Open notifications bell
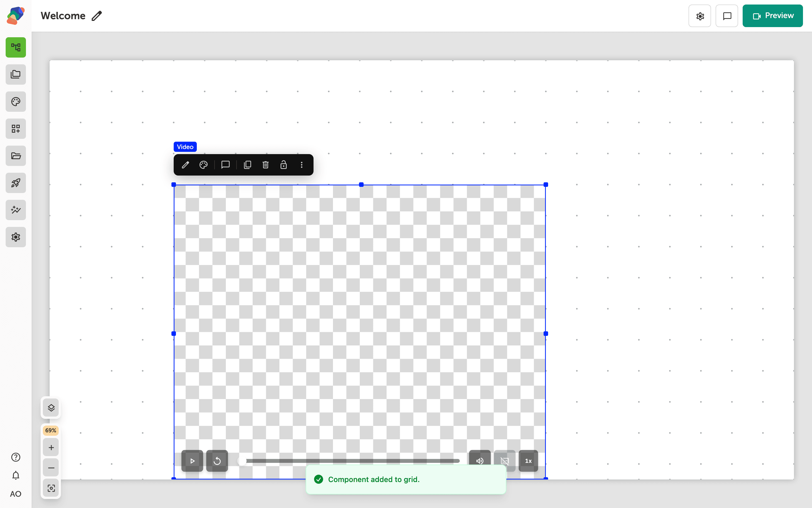812x508 pixels. point(16,476)
